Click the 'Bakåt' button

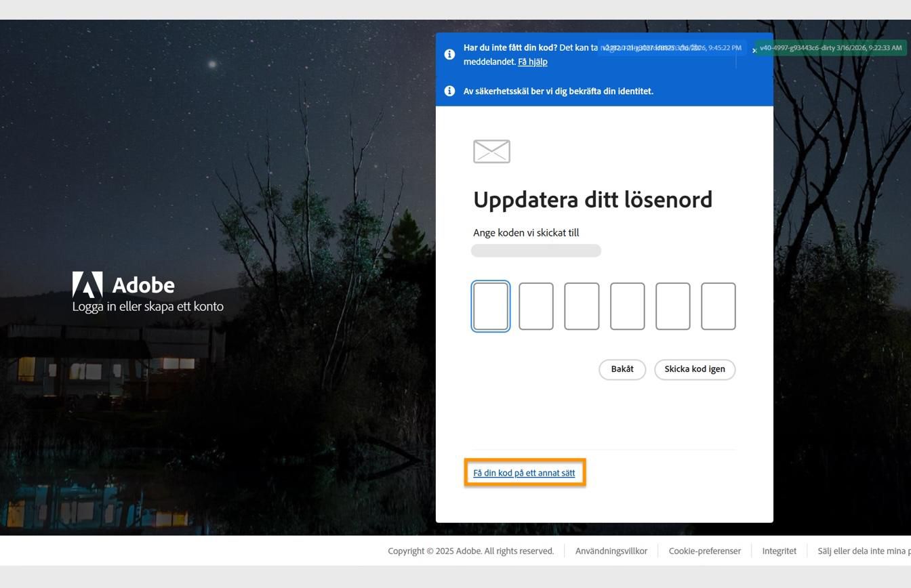click(x=622, y=369)
